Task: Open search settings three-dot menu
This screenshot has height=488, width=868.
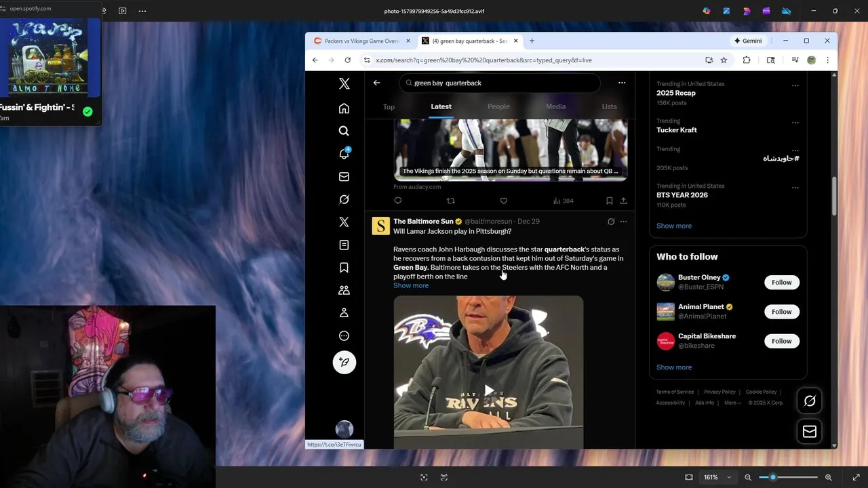Action: 622,83
